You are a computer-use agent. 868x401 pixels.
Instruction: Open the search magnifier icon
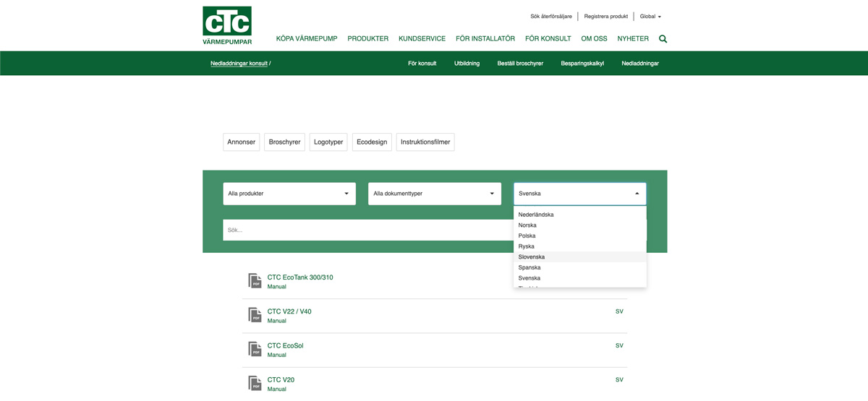[x=663, y=39]
